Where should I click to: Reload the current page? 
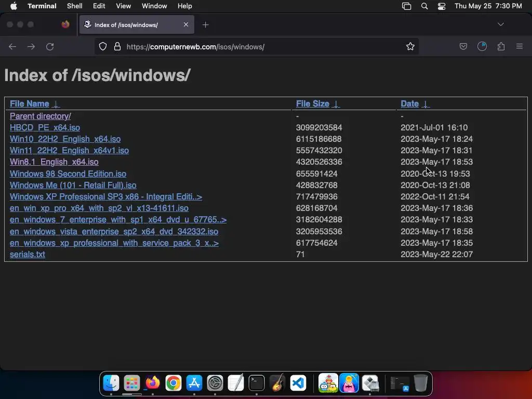[50, 46]
